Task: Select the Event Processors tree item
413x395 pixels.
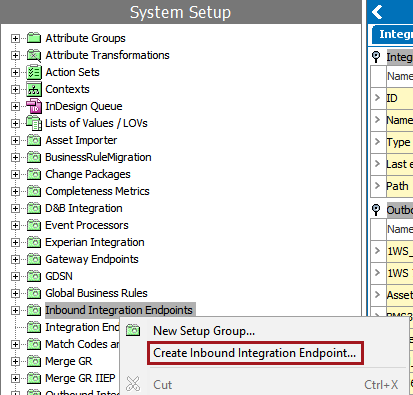Action: pos(87,225)
